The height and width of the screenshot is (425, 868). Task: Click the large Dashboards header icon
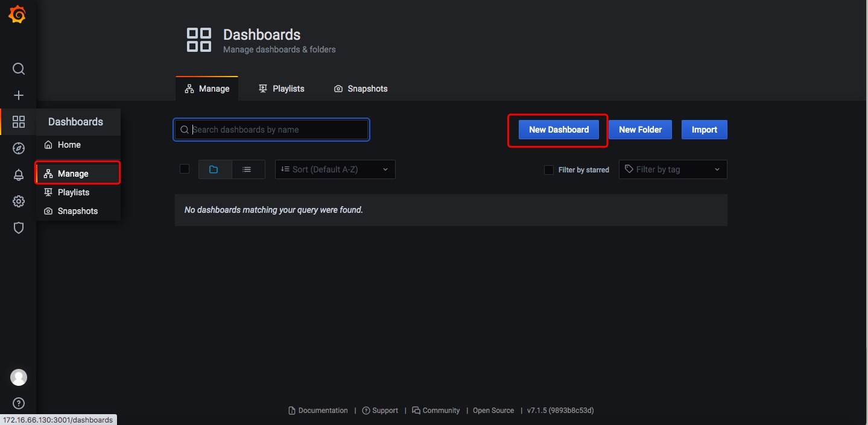click(x=199, y=40)
